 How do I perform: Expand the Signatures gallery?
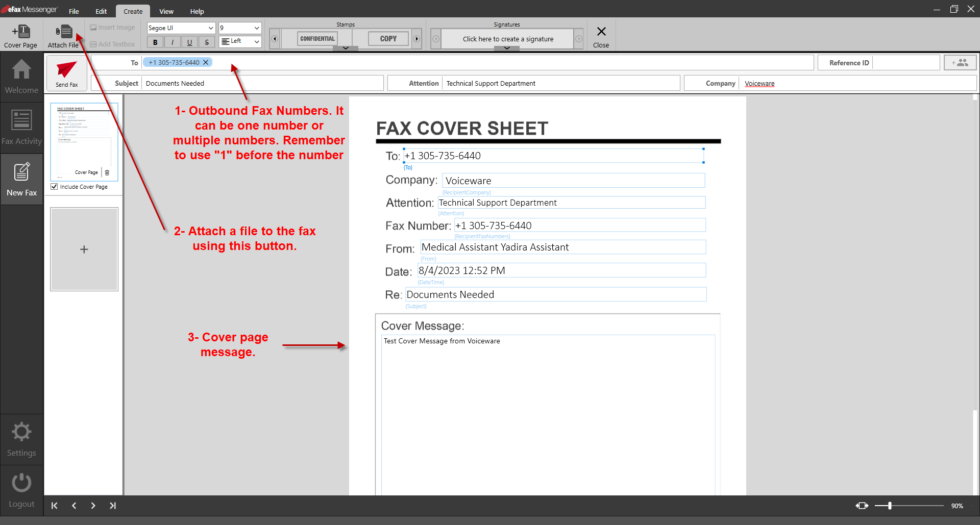pos(507,48)
